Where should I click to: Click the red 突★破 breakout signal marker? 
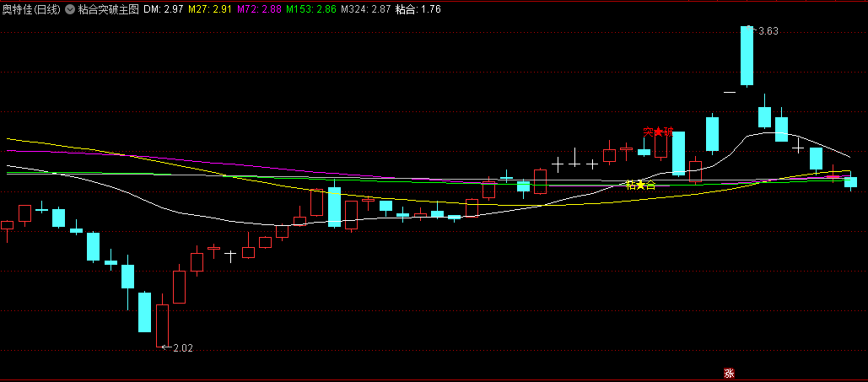point(658,132)
